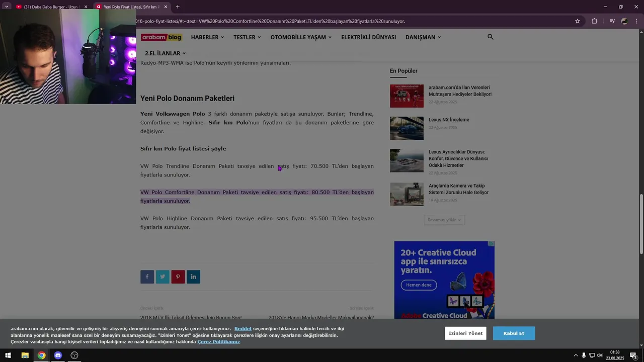Click Sıfır km Polo fiyat listesi şöyle

click(x=183, y=149)
